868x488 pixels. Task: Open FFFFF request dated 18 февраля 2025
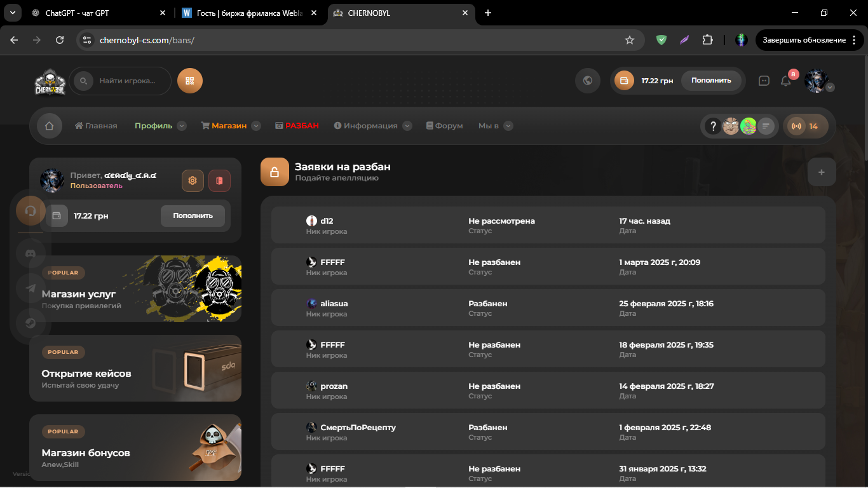coord(548,349)
